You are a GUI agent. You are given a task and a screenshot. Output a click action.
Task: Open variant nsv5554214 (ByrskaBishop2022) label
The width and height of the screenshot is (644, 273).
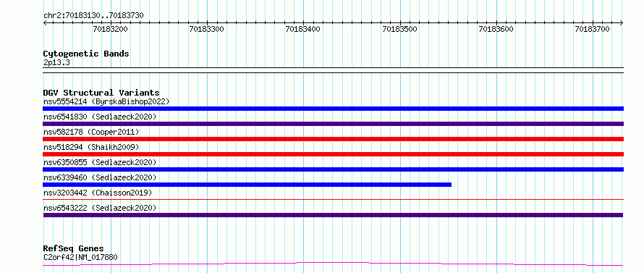pos(106,101)
